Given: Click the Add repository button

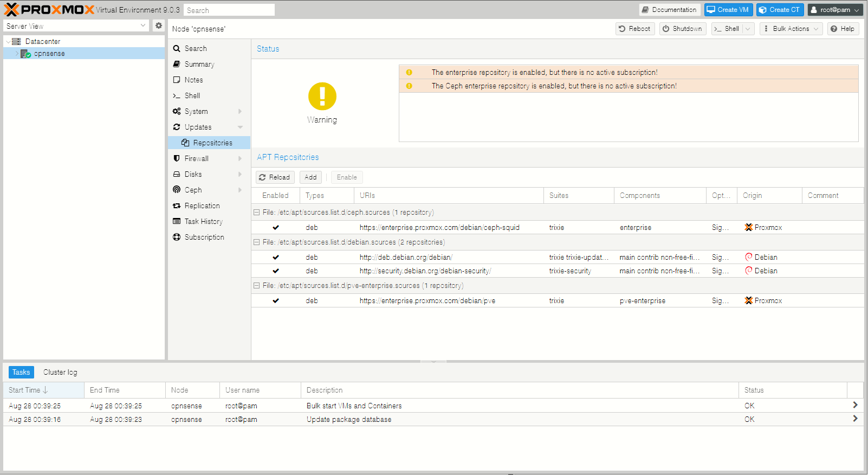Looking at the screenshot, I should (310, 177).
